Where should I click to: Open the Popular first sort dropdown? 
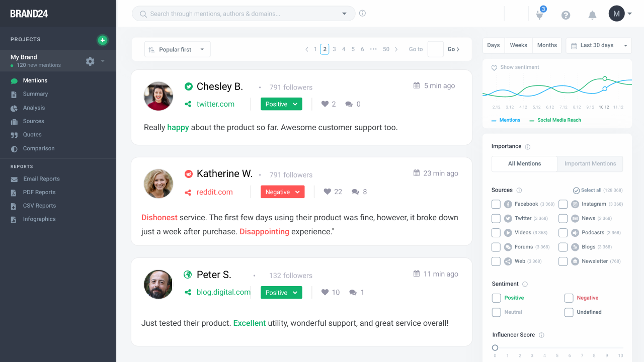pyautogui.click(x=177, y=49)
